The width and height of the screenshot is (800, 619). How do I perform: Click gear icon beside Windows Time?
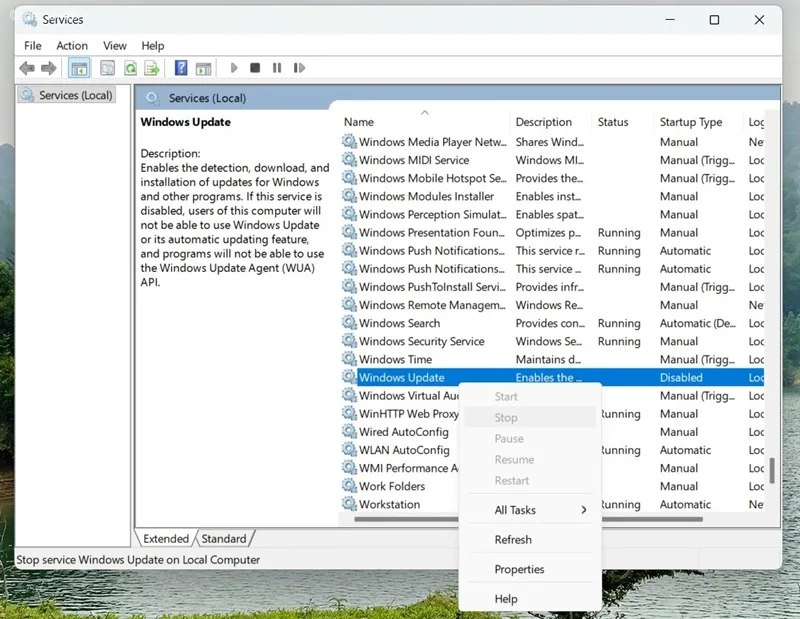349,359
